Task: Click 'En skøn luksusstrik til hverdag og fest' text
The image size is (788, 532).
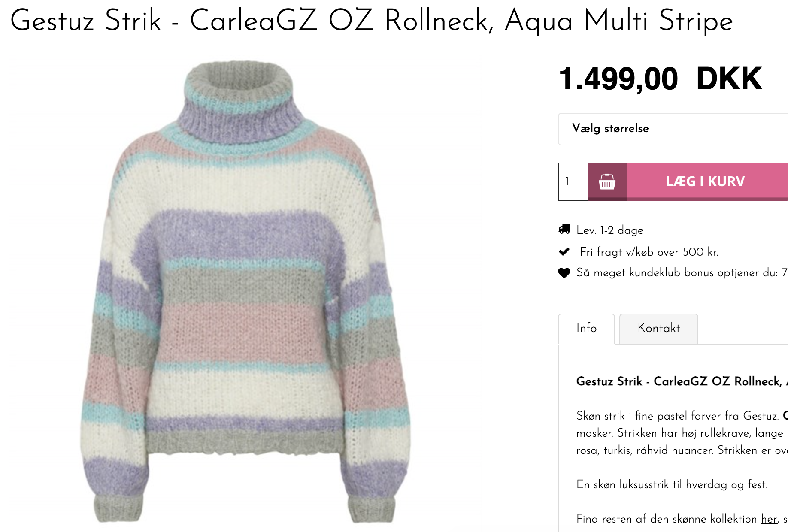Action: click(672, 484)
